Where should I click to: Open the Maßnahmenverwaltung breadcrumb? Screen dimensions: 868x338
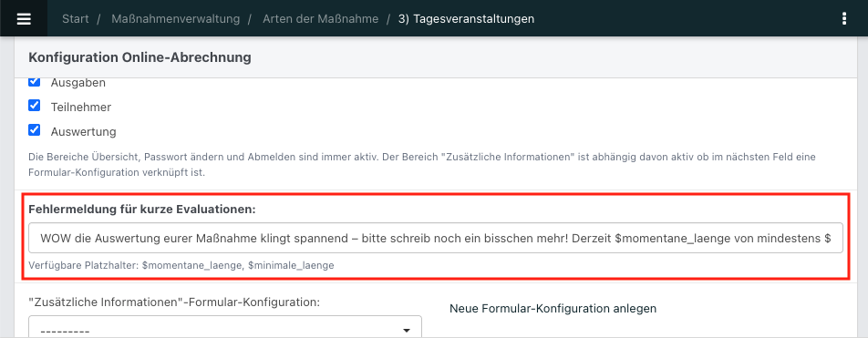175,19
